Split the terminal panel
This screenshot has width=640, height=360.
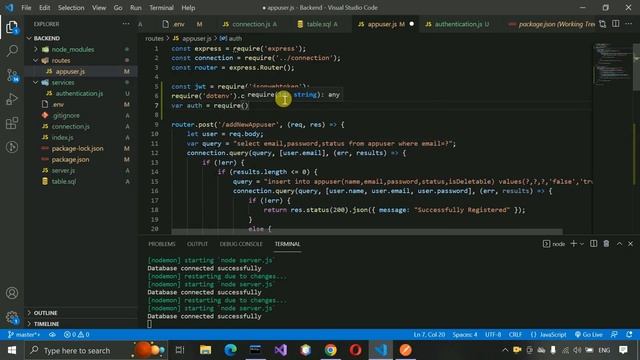tap(593, 244)
